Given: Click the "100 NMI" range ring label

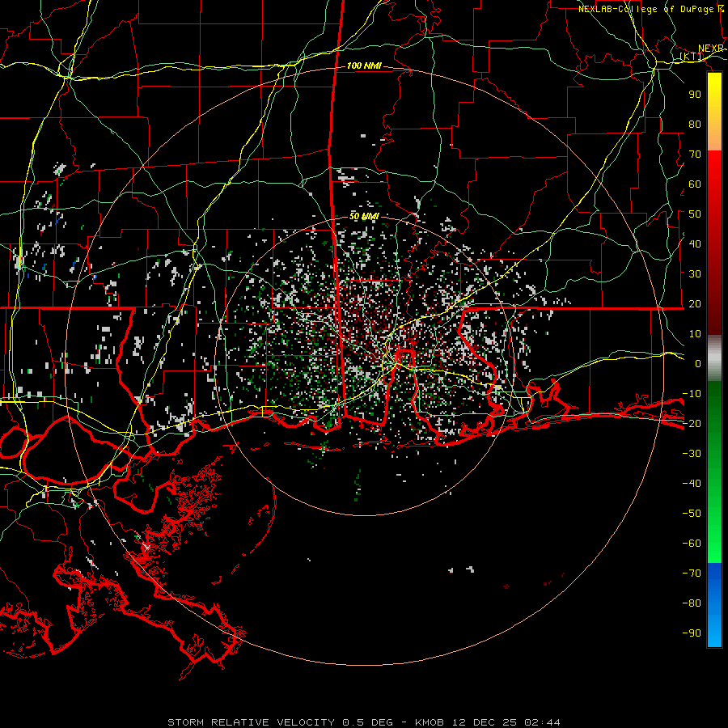Looking at the screenshot, I should tap(364, 66).
